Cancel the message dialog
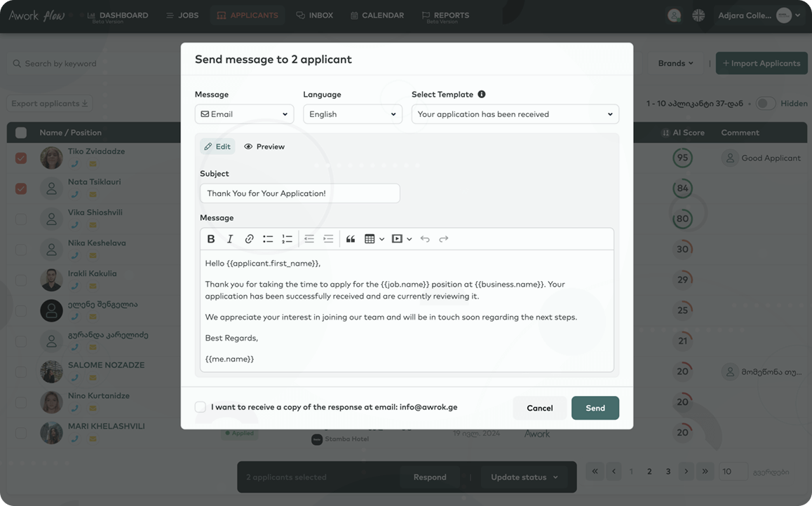 click(x=539, y=408)
